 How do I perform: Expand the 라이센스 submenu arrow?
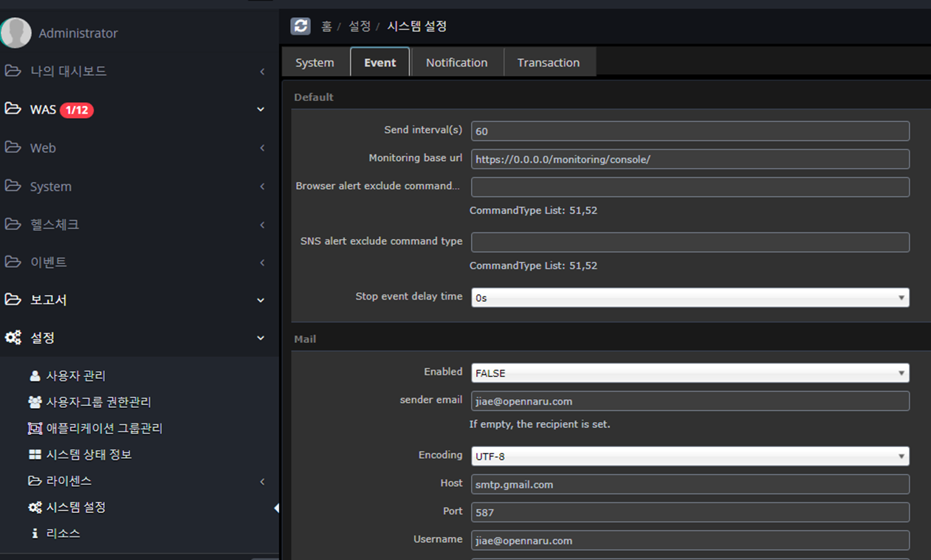(262, 482)
